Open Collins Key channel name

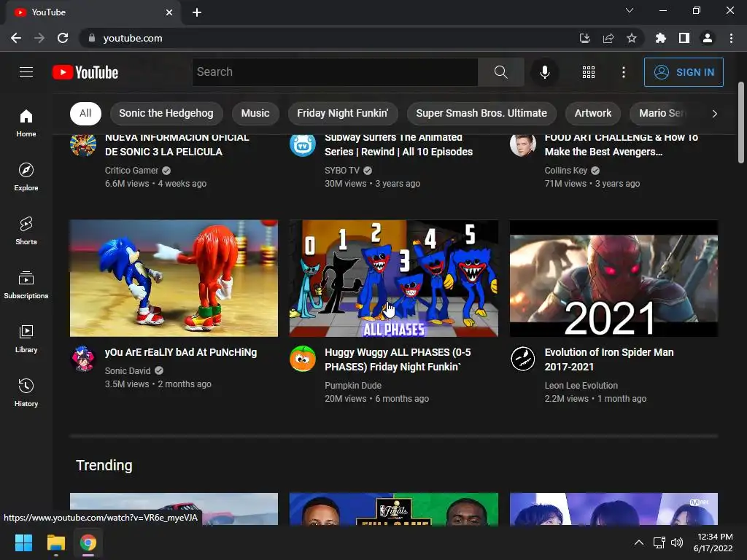click(566, 171)
